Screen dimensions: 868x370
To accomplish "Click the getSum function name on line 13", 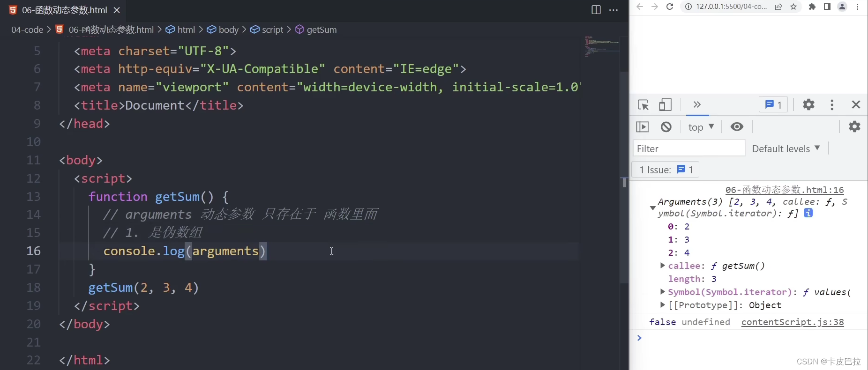I will 177,197.
